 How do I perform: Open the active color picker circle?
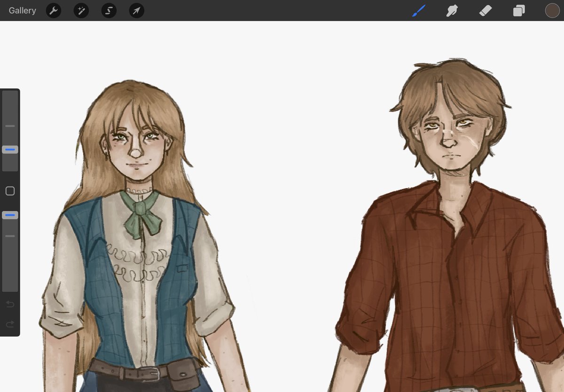click(x=552, y=10)
